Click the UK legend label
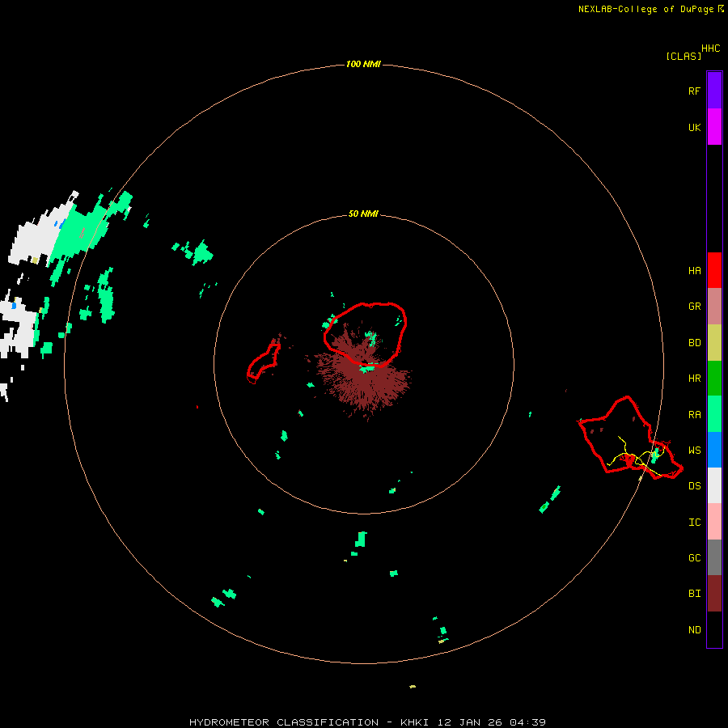Image resolution: width=728 pixels, height=728 pixels. 694,127
